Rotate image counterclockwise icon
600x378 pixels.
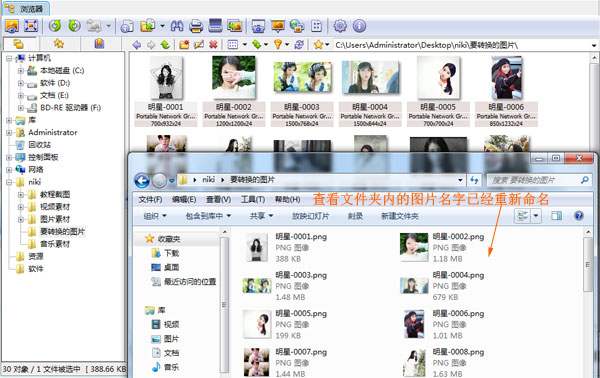click(55, 26)
